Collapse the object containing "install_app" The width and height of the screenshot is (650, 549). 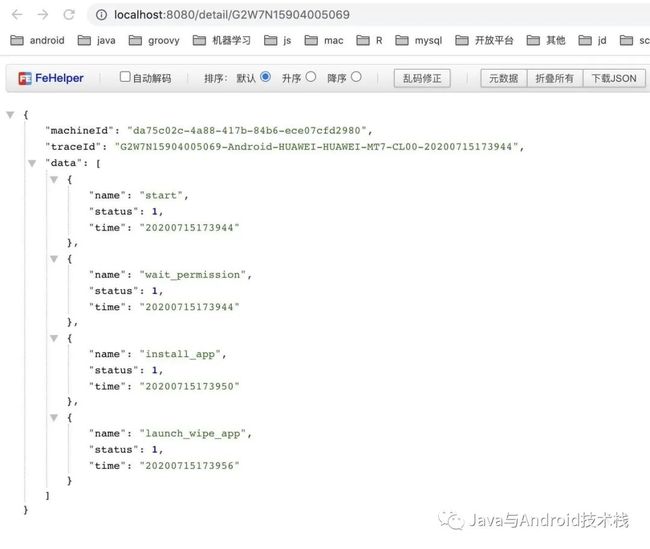pyautogui.click(x=54, y=338)
